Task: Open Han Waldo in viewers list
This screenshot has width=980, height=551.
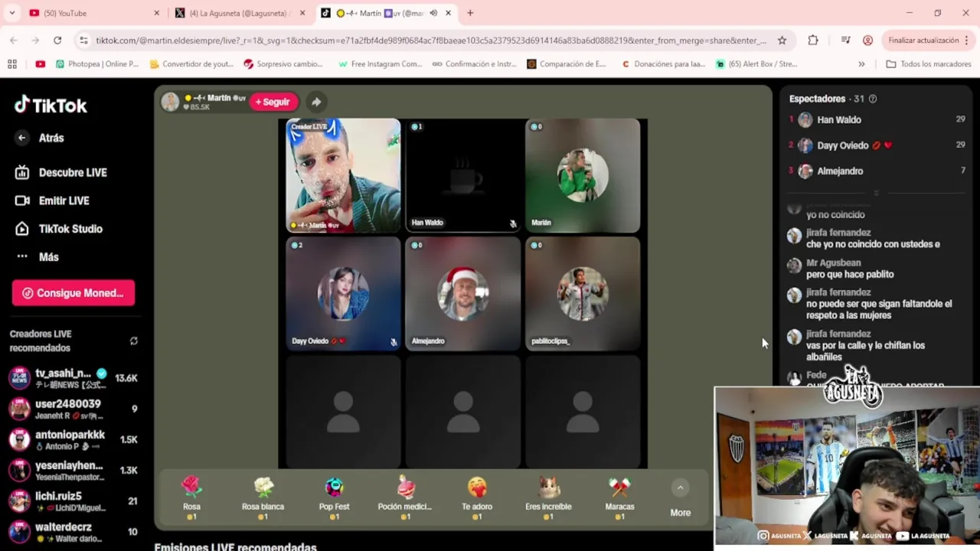Action: tap(877, 119)
